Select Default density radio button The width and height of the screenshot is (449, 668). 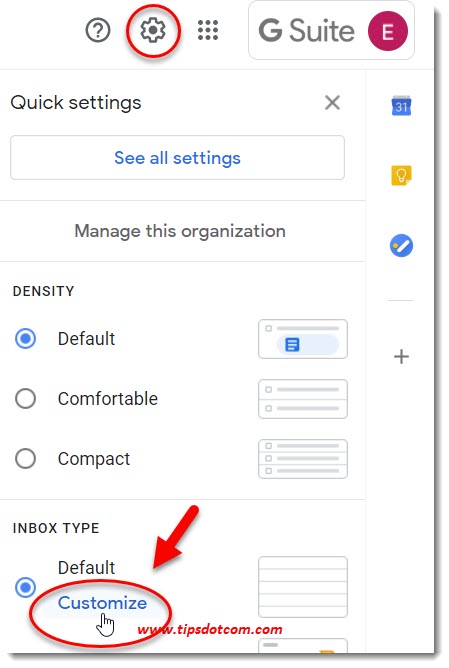pos(26,339)
